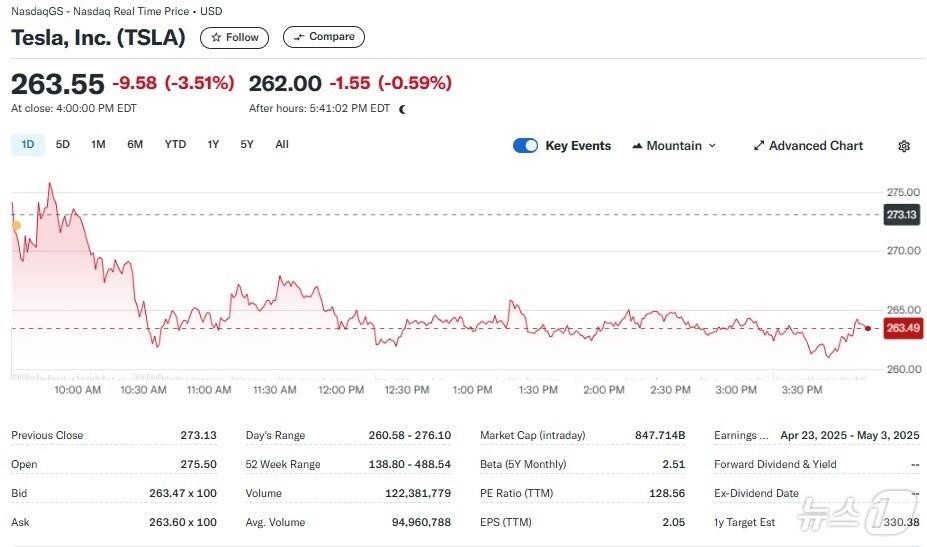Switch to the 5D range tab

click(63, 145)
